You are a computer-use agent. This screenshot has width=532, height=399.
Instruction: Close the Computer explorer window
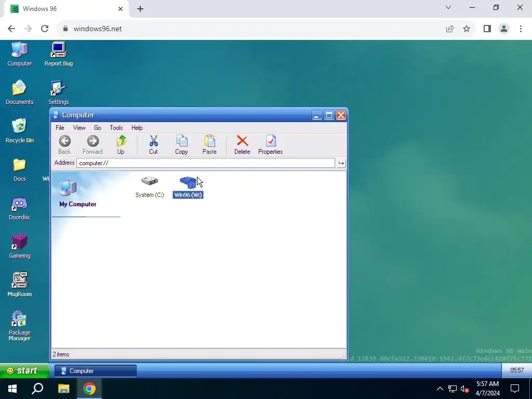click(341, 115)
